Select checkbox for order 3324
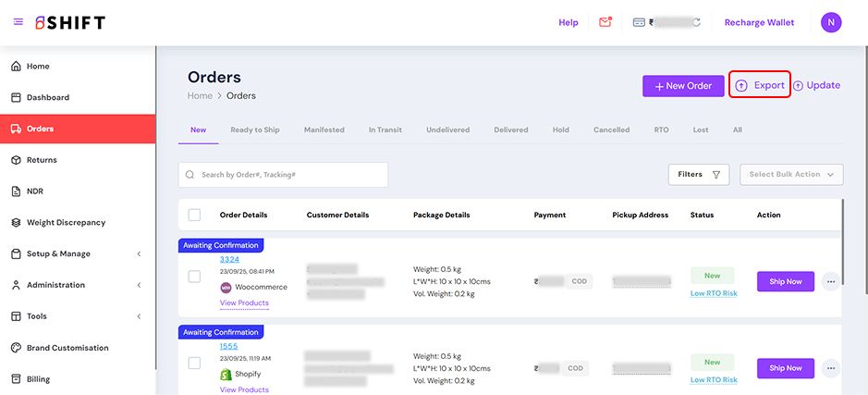Viewport: 868px width, 395px height. [x=194, y=277]
